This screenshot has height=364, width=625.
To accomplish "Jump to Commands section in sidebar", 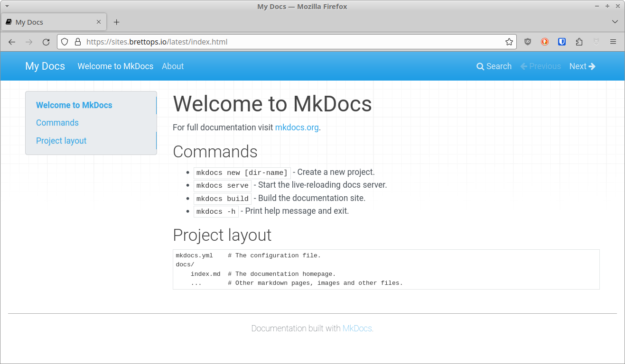I will click(x=57, y=123).
